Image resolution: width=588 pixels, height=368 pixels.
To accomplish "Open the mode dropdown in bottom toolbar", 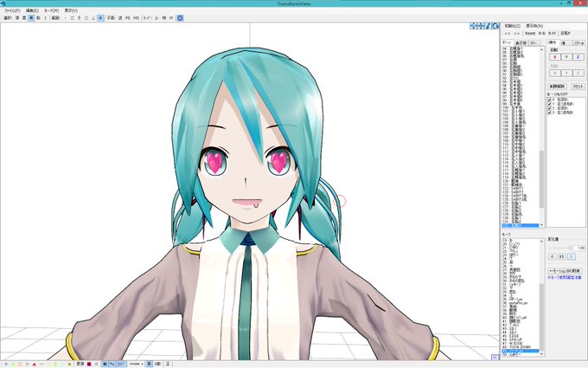I will coord(137,365).
